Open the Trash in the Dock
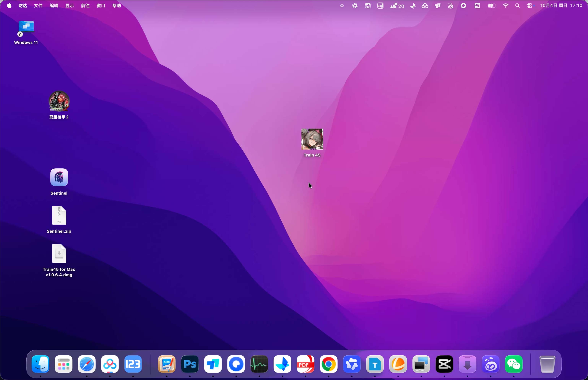Viewport: 588px width, 380px height. (547, 364)
